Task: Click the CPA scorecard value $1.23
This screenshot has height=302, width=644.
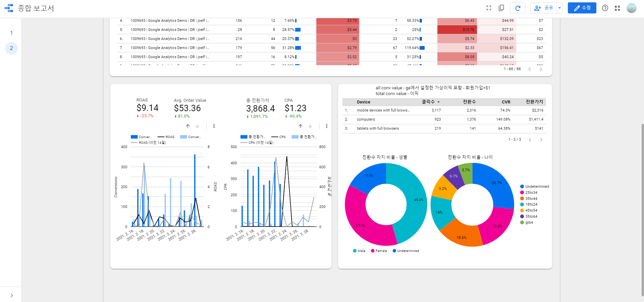Action: pyautogui.click(x=296, y=108)
